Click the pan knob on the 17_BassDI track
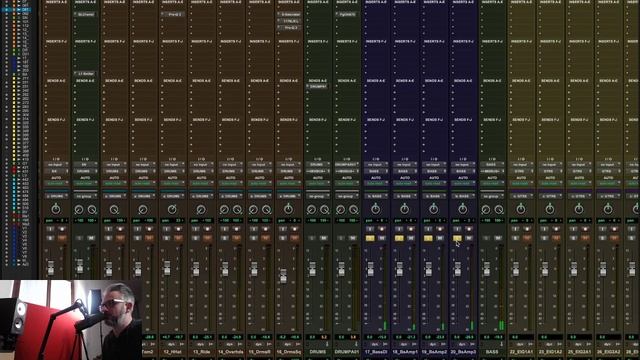This screenshot has height=360, width=640. (376, 209)
